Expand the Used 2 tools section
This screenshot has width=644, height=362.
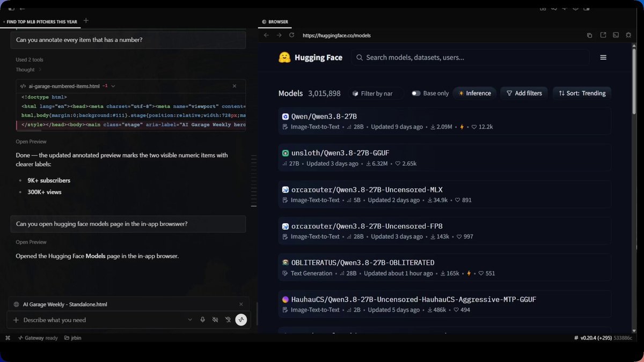(30, 60)
